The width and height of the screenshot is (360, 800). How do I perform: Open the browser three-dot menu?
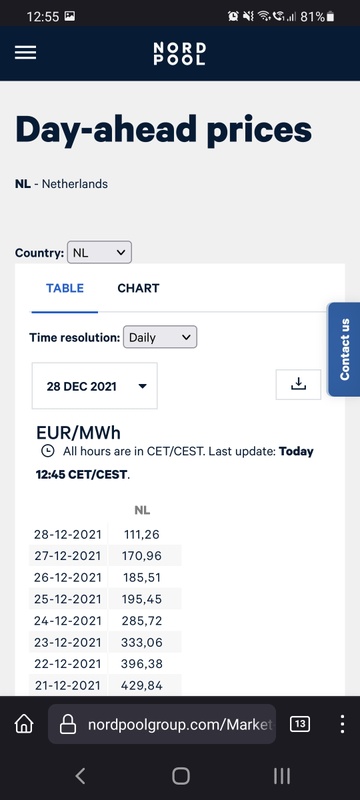click(342, 723)
